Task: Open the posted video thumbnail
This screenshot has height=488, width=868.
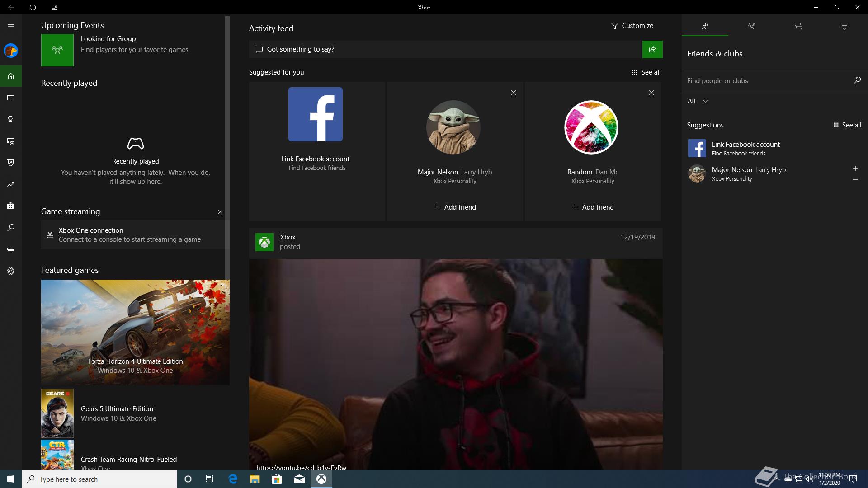Action: point(456,364)
